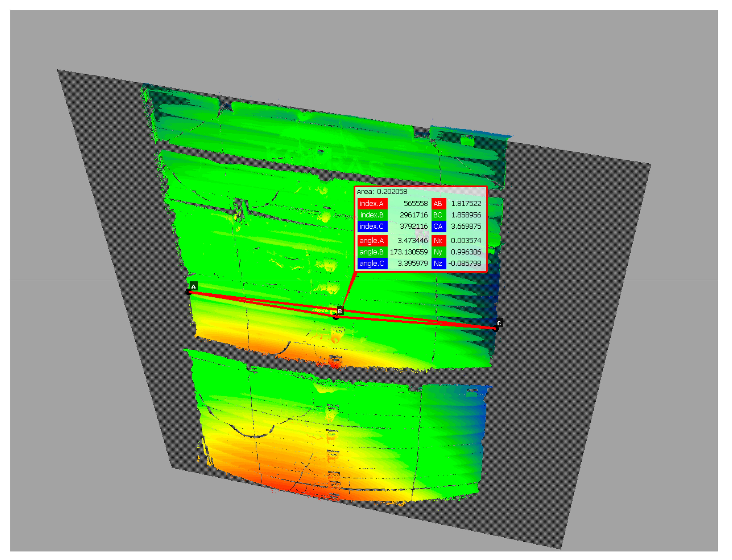Click point marker A on the cloud
This screenshot has width=732, height=560.
tap(189, 292)
